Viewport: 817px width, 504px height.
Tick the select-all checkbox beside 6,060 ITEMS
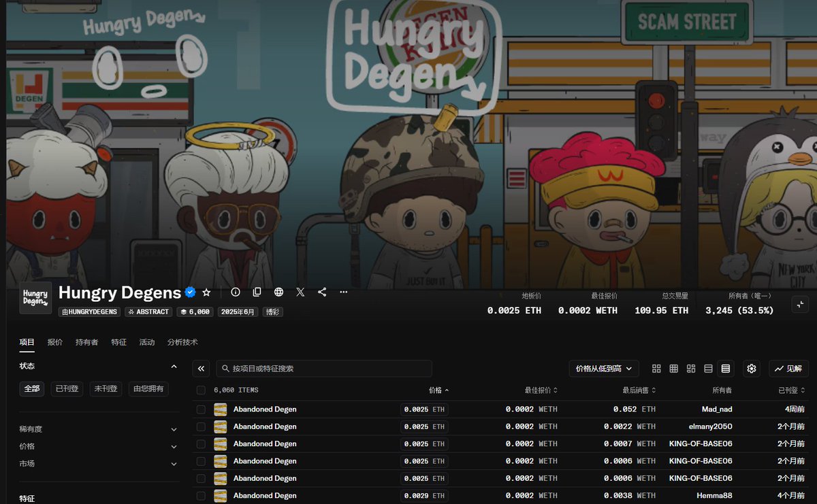(201, 390)
